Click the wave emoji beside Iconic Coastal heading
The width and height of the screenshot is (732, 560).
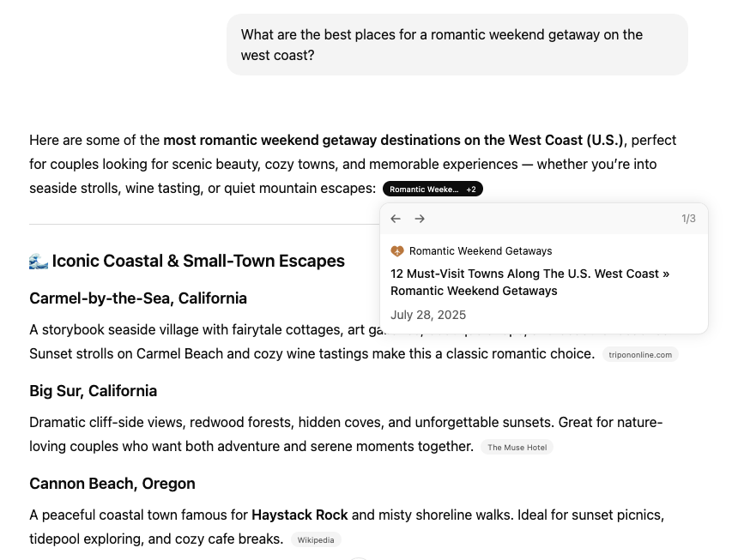click(x=39, y=261)
